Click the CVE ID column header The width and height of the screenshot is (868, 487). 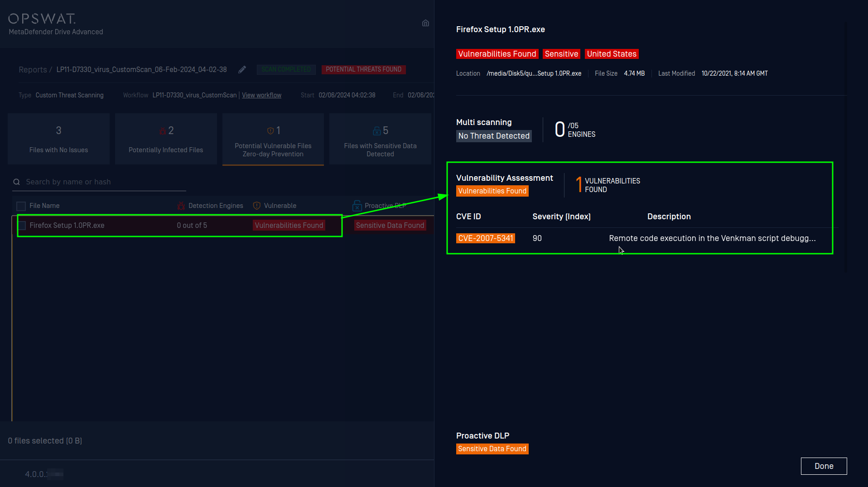[468, 217]
